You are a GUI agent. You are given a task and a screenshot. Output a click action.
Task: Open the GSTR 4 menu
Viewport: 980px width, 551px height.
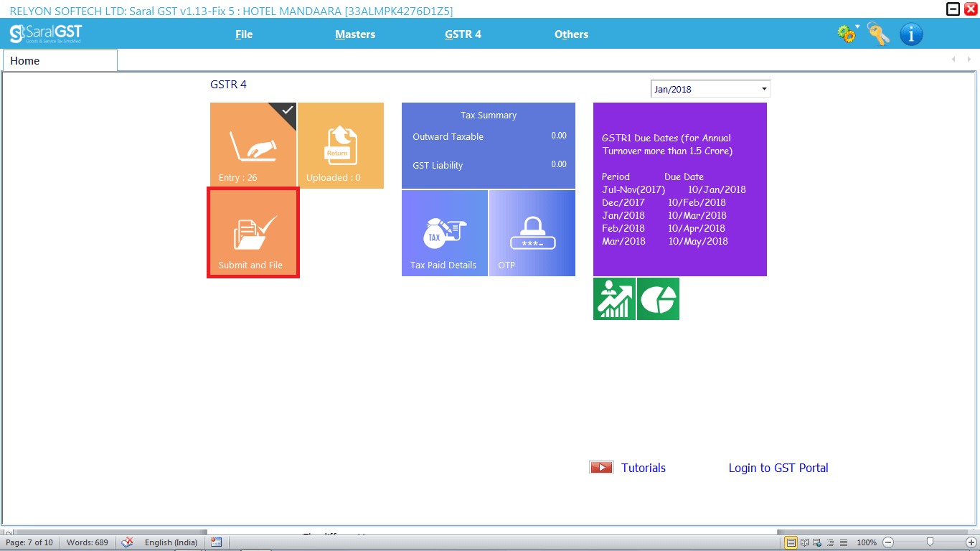tap(463, 34)
